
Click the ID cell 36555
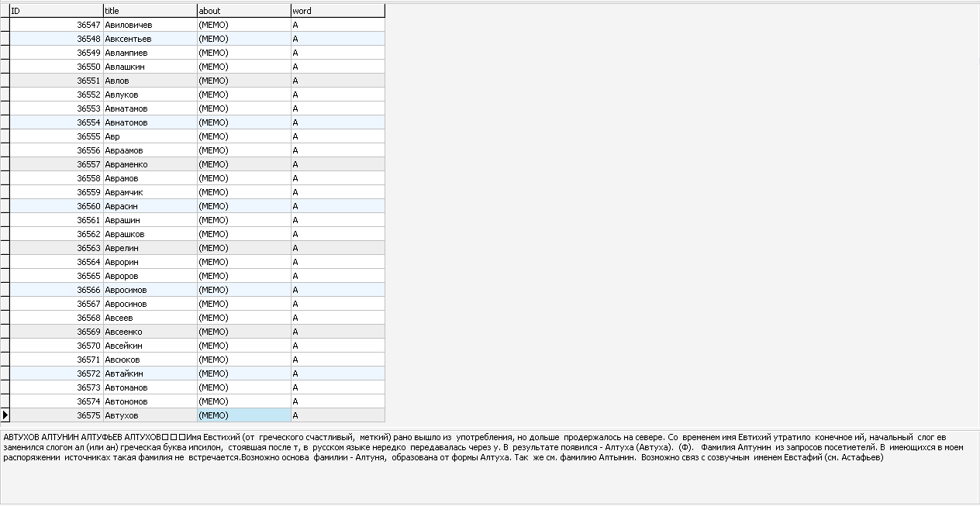point(56,136)
